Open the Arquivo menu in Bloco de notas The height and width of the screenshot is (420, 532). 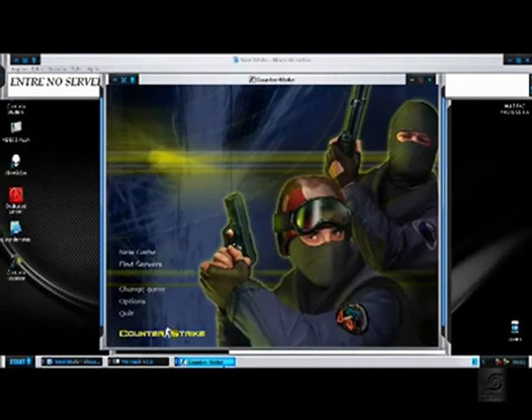(x=20, y=68)
